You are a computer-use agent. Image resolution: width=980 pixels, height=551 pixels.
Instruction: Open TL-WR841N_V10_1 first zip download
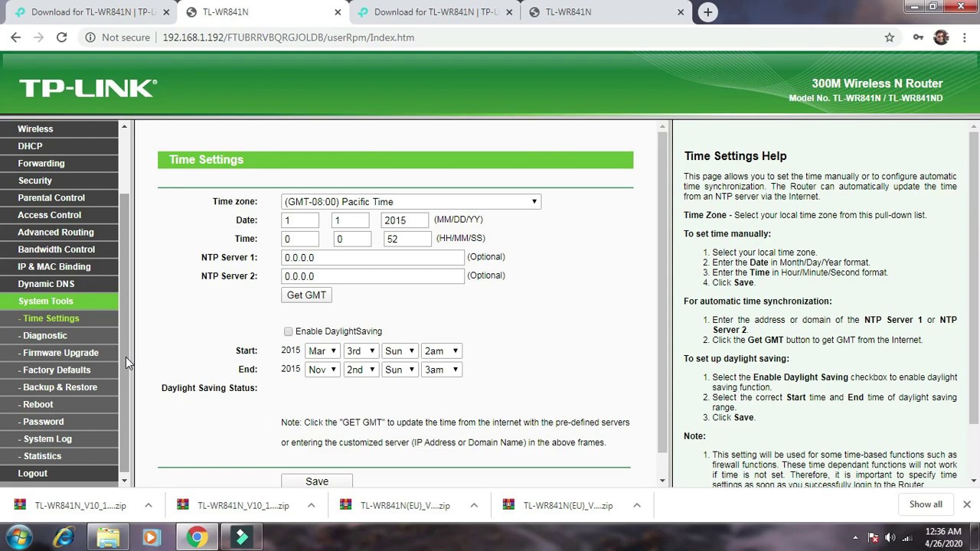pos(80,505)
